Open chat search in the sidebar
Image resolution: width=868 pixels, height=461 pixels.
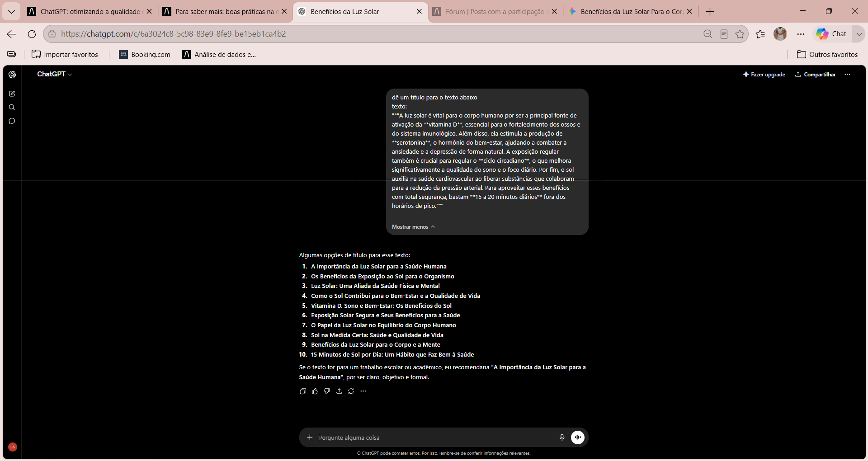(x=12, y=107)
